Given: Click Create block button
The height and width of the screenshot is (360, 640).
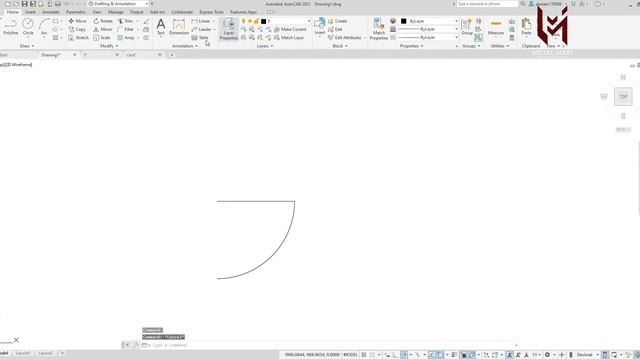Looking at the screenshot, I should (338, 21).
